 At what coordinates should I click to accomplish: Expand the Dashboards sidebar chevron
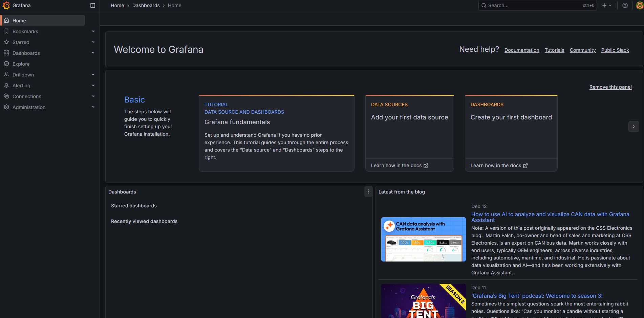(93, 53)
